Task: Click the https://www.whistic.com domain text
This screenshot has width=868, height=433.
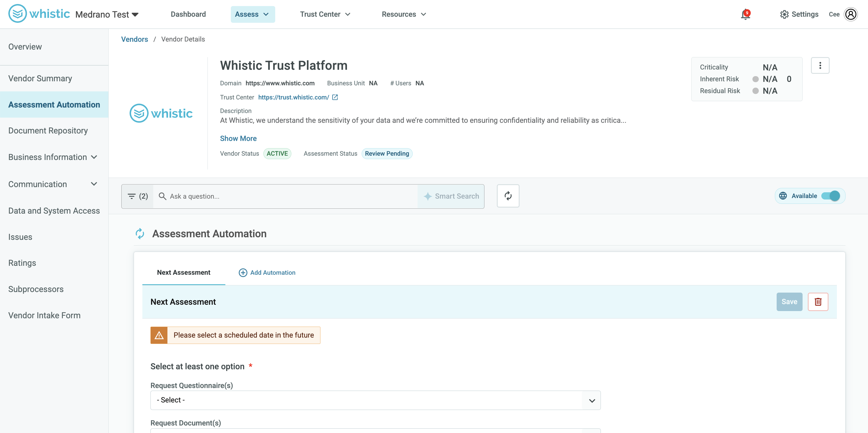Action: 280,83
